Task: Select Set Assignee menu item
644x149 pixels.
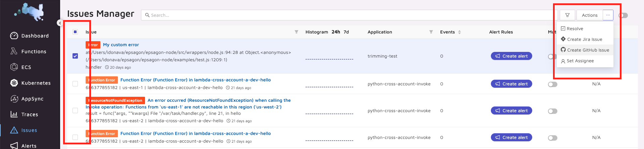Action: coord(585,61)
